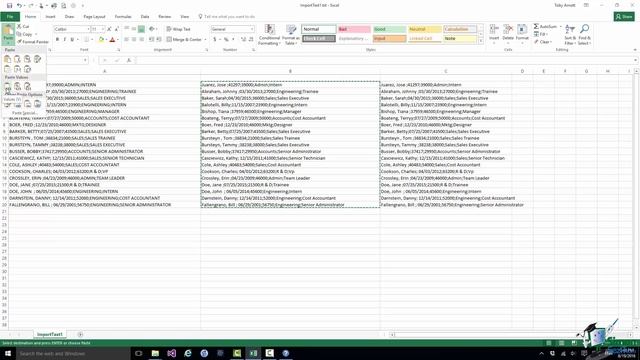Select the ImportText1 sheet tab
This screenshot has height=360, width=640.
coord(50,335)
